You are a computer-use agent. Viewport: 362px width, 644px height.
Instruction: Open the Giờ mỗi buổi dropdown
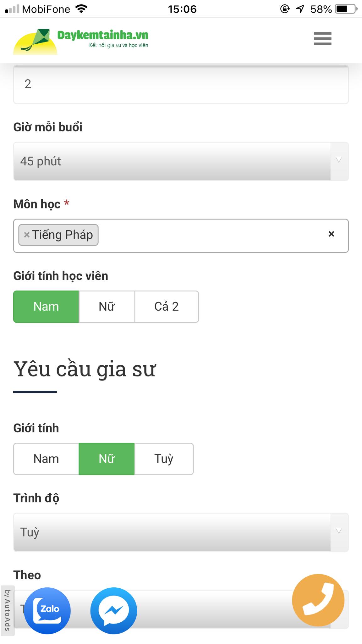(181, 161)
